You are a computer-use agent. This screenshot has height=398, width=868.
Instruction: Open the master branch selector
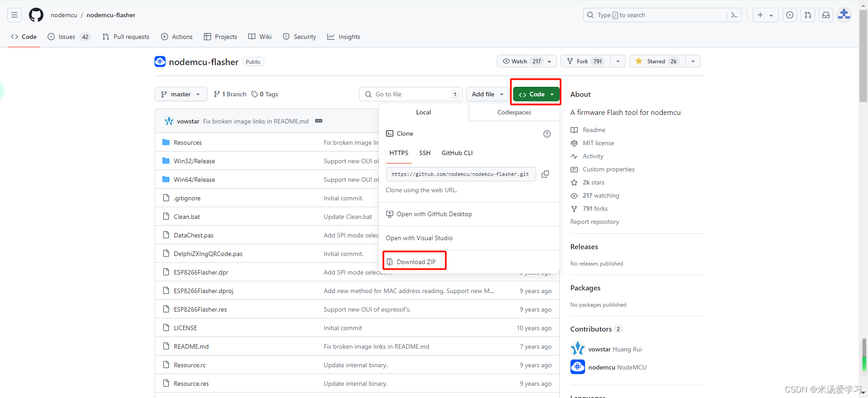(x=181, y=94)
